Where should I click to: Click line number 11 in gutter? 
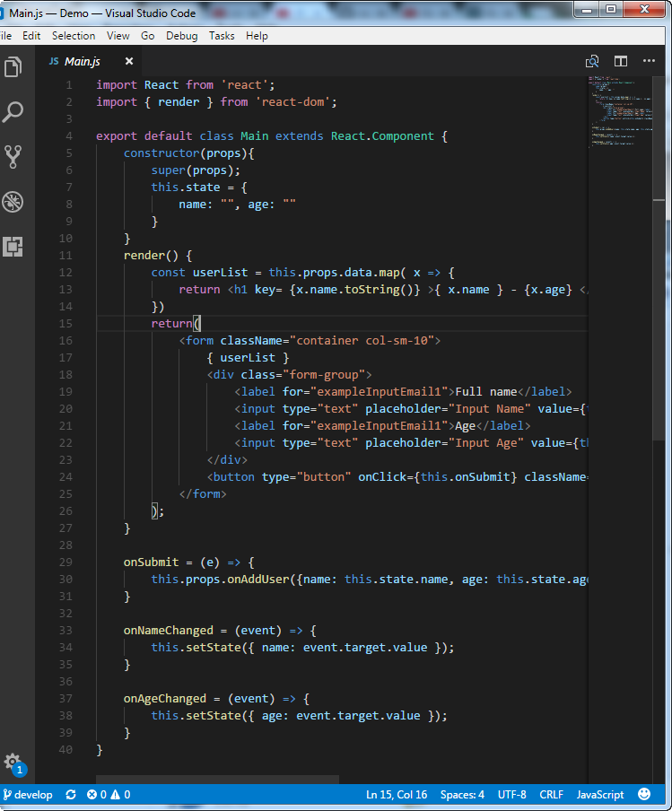tap(65, 255)
